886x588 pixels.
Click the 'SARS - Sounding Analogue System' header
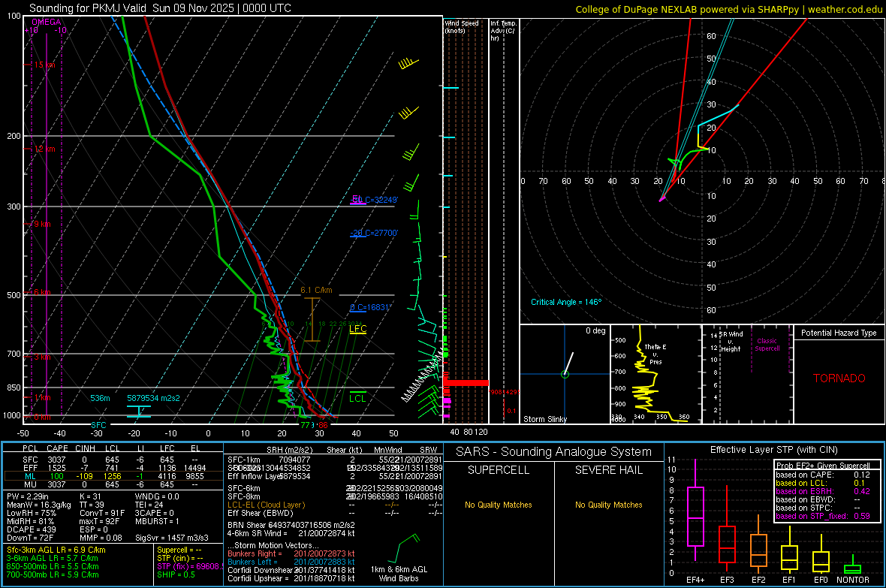point(554,452)
